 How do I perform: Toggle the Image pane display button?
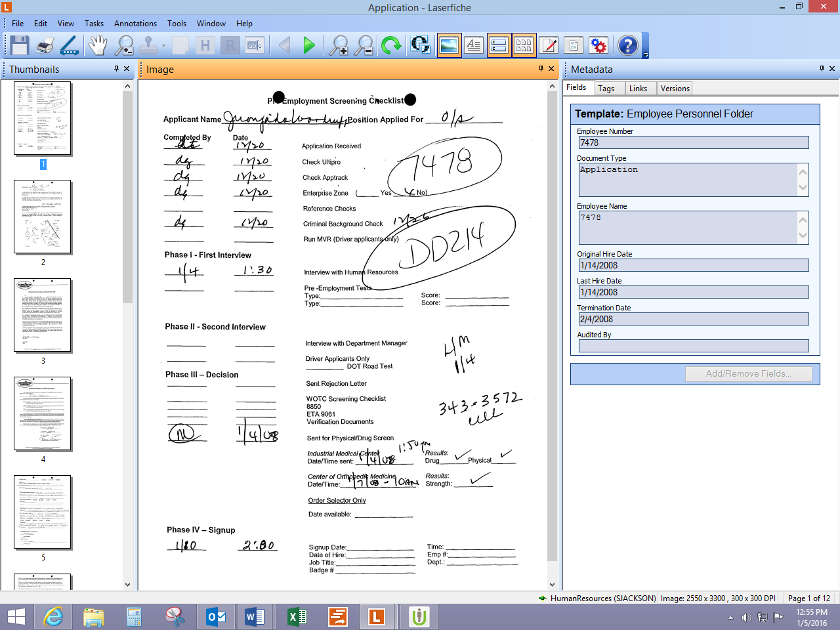coord(450,45)
